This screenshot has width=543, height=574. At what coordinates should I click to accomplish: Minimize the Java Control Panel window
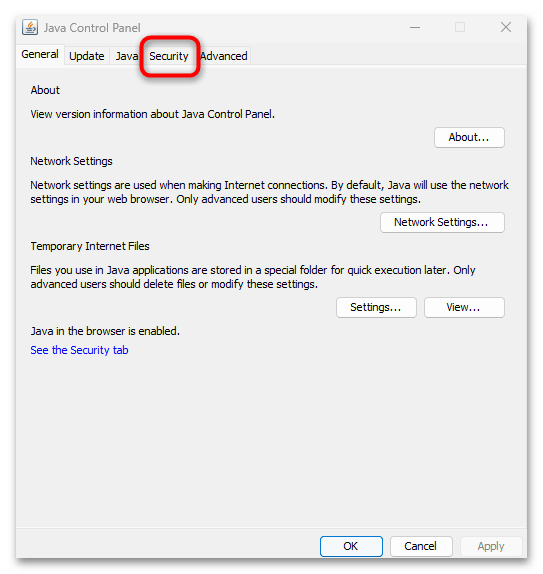[415, 27]
